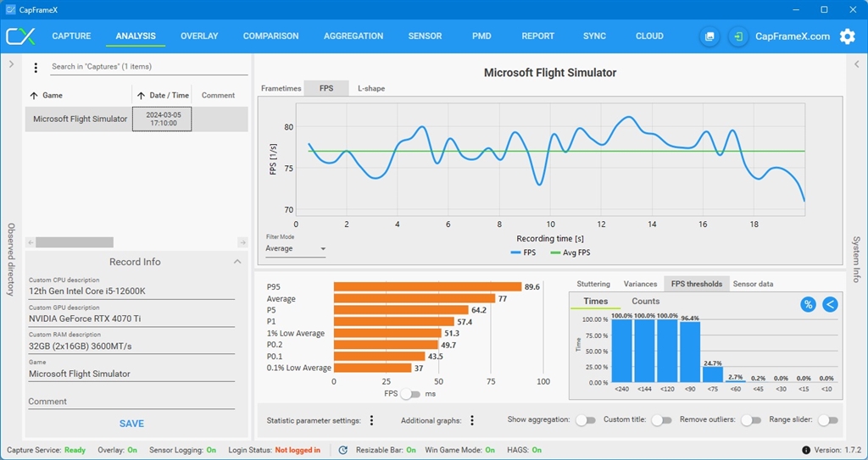
Task: Focus the Search in Captures field
Action: pos(149,67)
